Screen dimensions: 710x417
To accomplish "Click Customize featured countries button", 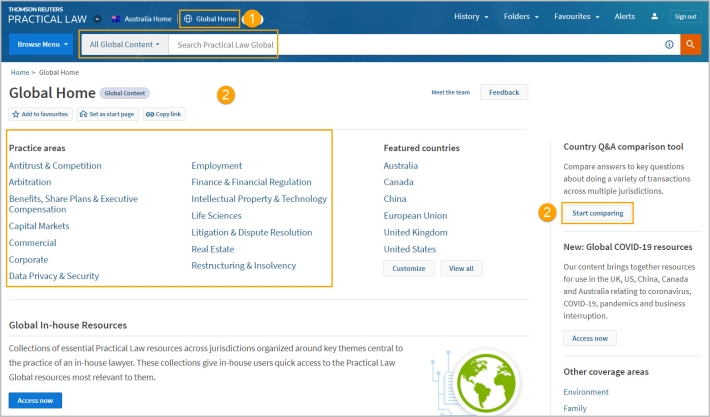I will 408,268.
